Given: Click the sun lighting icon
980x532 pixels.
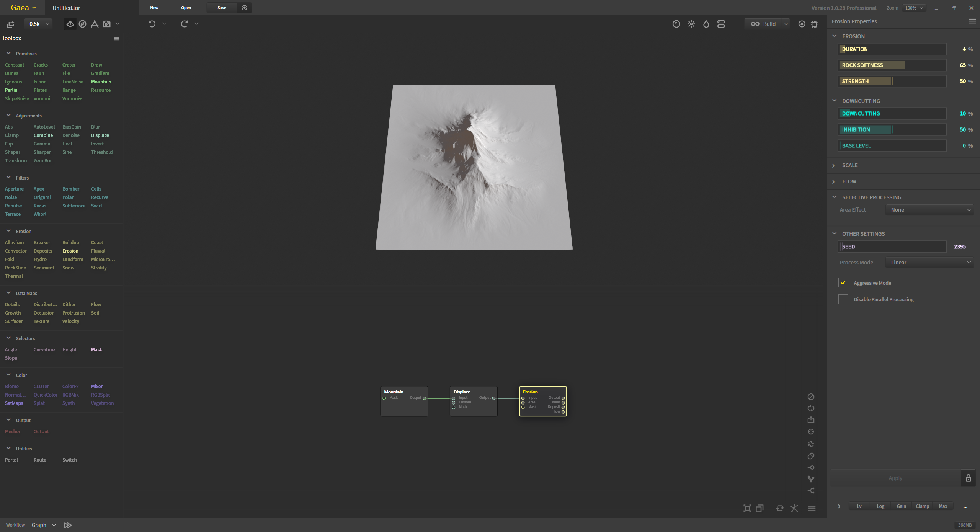Looking at the screenshot, I should tap(691, 24).
